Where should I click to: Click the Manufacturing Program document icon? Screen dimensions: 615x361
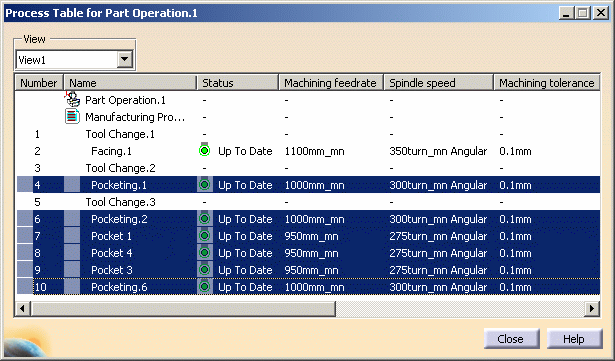[x=72, y=117]
